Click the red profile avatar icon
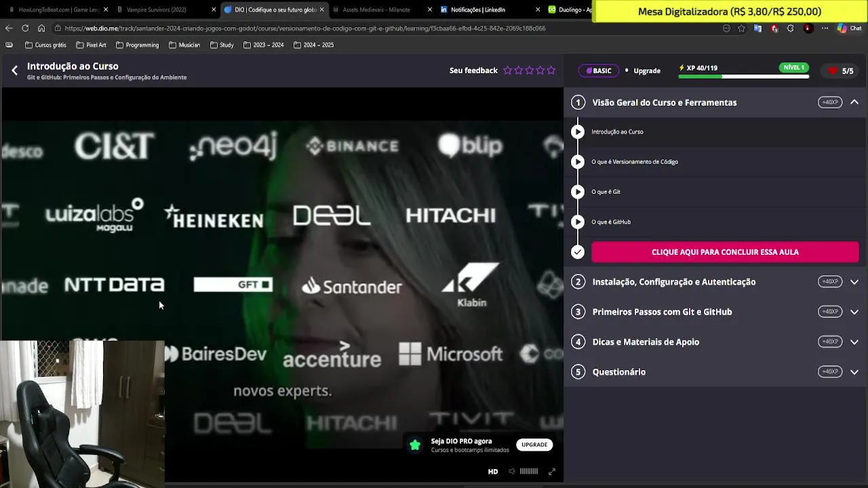Viewport: 868px width, 488px height. [808, 28]
